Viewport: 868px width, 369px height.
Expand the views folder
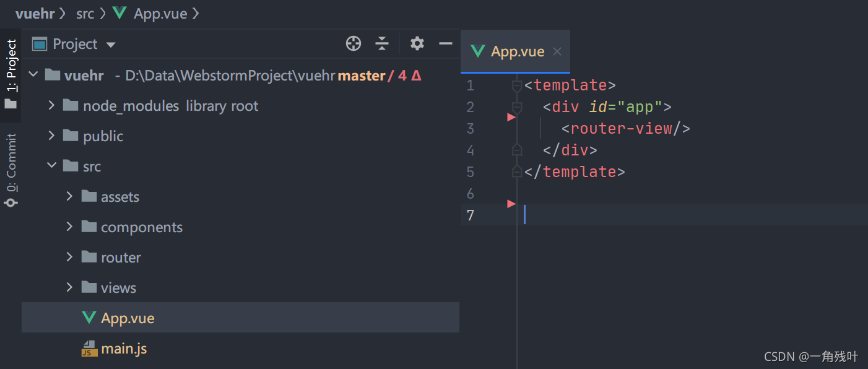coord(69,287)
